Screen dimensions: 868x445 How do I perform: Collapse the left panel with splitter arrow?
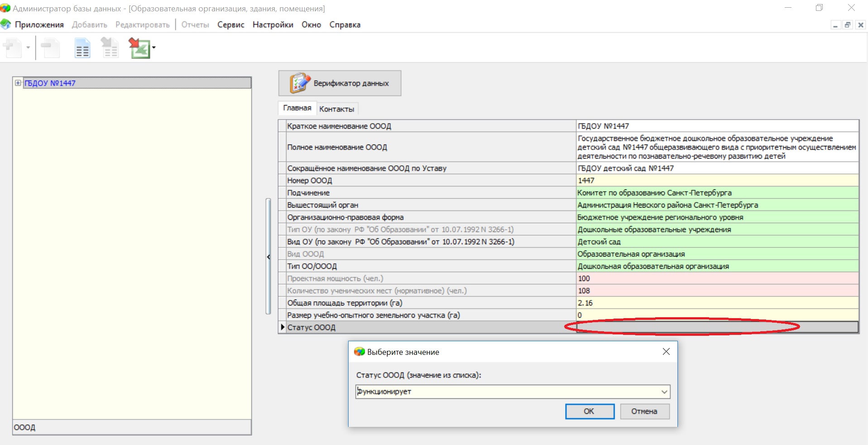[x=269, y=257]
